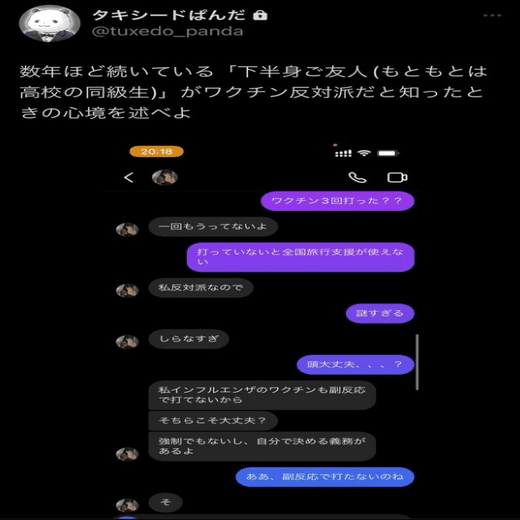Click the battery indicator in status bar

(x=388, y=153)
